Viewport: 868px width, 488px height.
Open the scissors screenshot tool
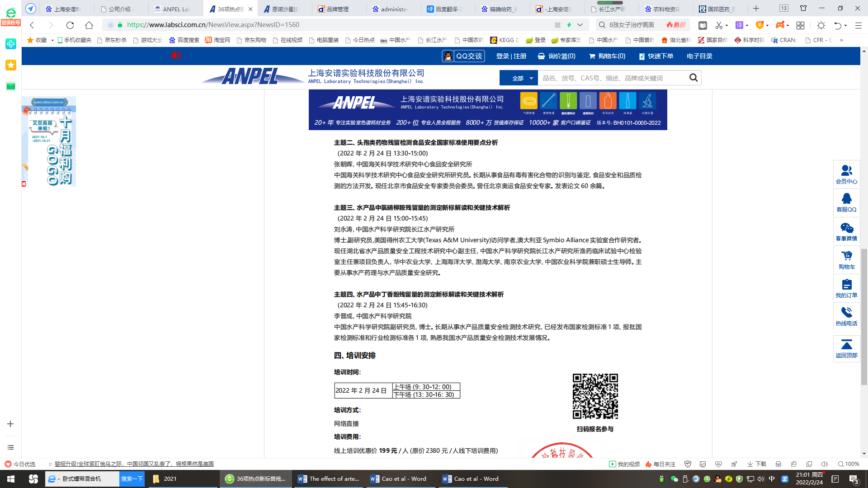pos(719,25)
